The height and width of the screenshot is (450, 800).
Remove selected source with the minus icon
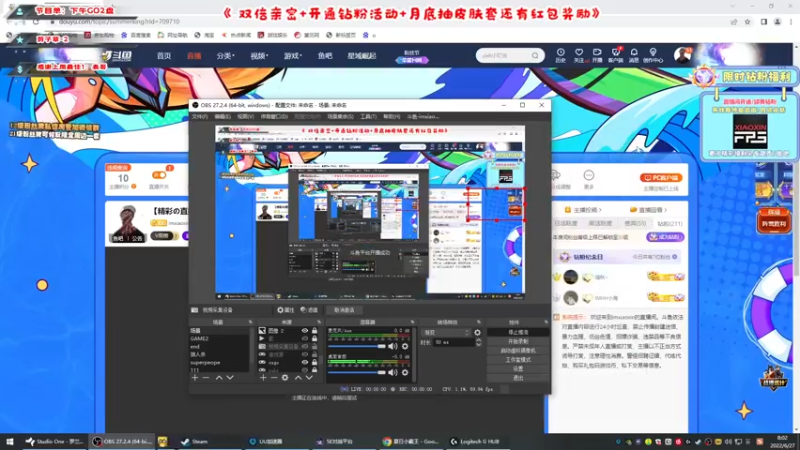point(274,378)
